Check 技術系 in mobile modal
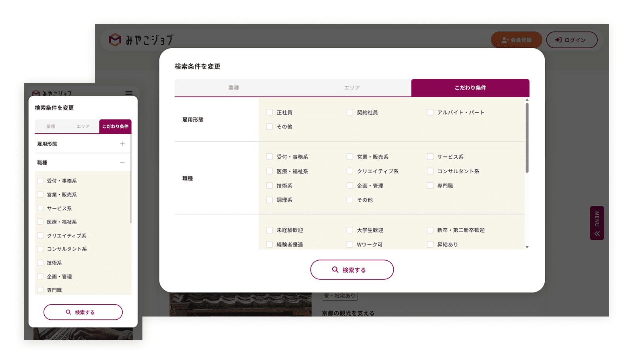The width and height of the screenshot is (633, 364). pos(40,263)
